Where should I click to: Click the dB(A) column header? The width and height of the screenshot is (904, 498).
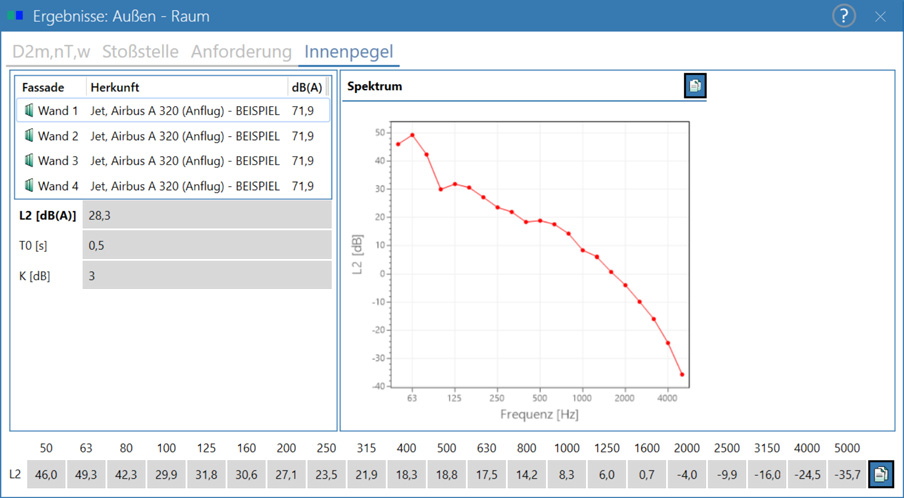307,87
